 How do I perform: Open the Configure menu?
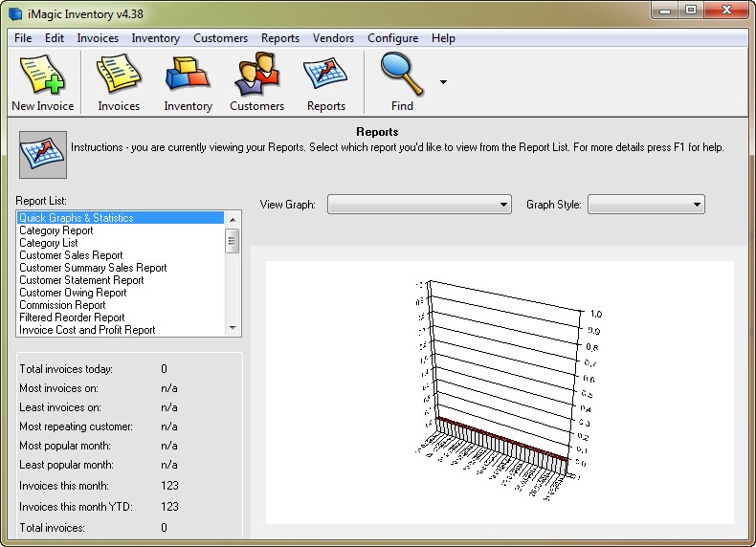(393, 38)
